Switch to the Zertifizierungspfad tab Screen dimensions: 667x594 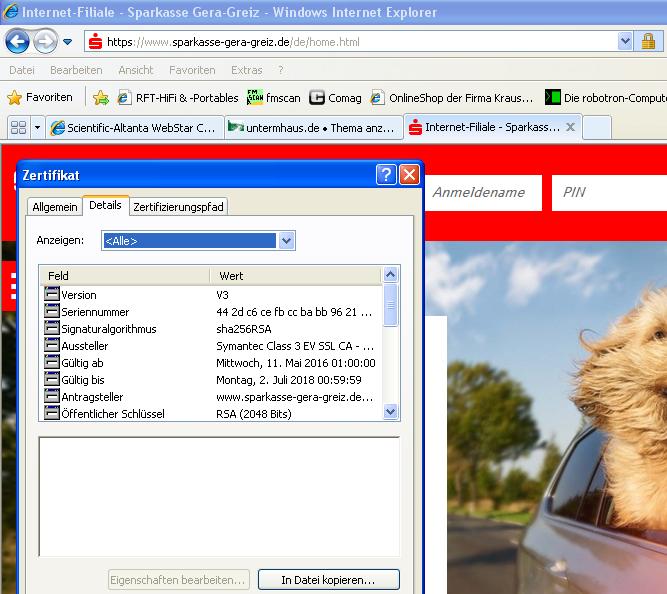click(x=178, y=207)
